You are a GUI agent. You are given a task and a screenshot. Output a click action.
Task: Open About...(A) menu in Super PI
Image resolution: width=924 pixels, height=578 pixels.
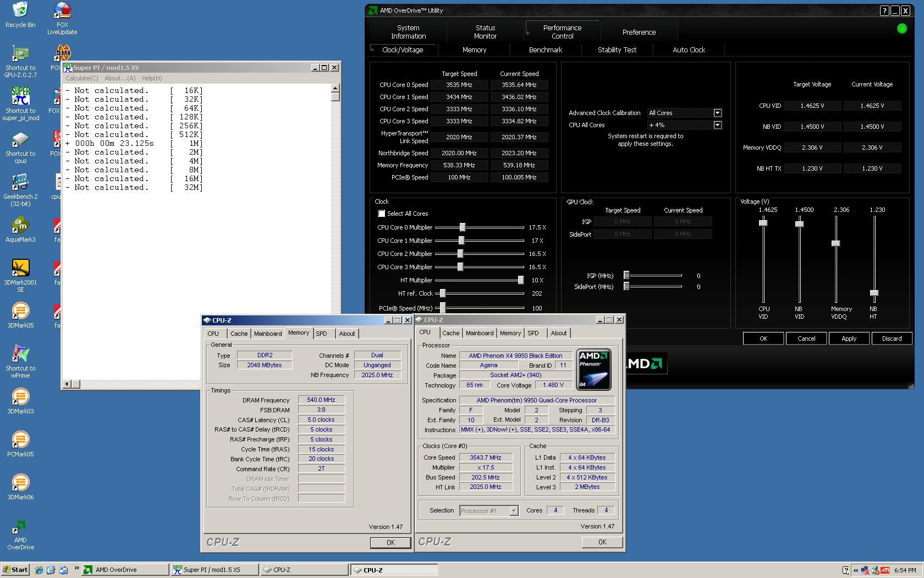coord(120,78)
